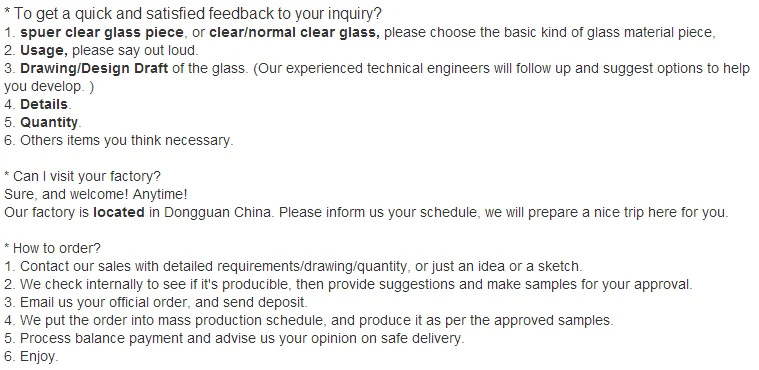759x370 pixels.
Task: Click the bold word 'located'
Action: [x=119, y=212]
